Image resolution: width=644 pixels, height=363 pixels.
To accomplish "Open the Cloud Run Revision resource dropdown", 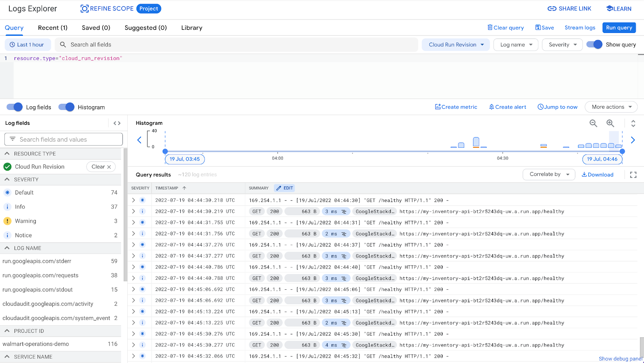I will pos(456,45).
